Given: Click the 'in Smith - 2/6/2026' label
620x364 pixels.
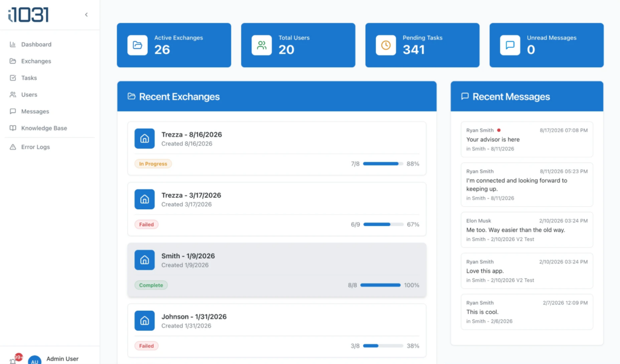Looking at the screenshot, I should point(489,321).
